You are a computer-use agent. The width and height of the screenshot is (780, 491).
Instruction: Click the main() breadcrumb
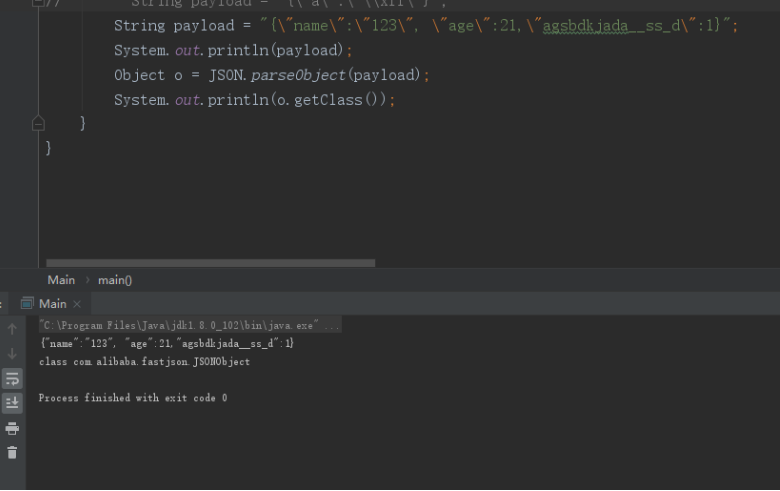[x=115, y=280]
